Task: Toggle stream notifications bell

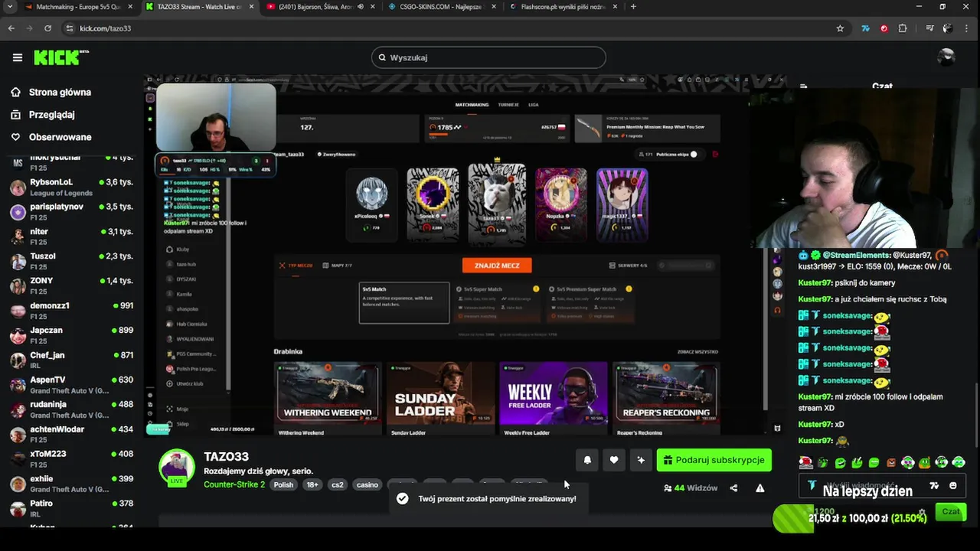Action: [587, 460]
